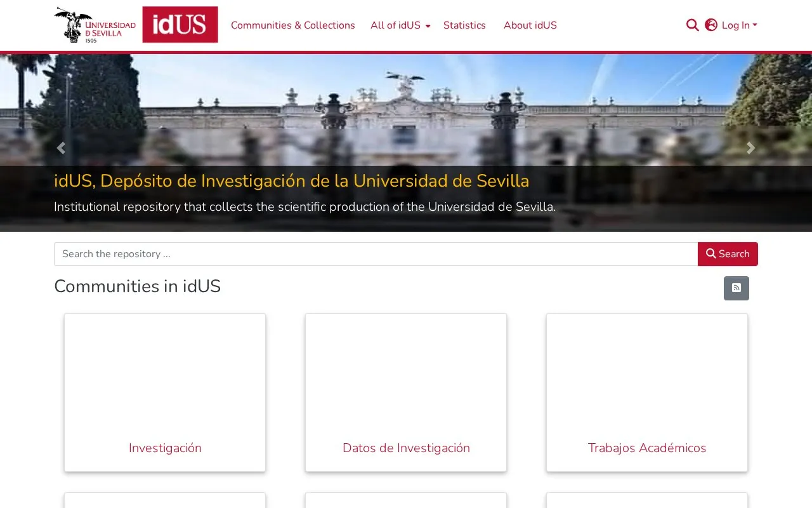Click the Communities in idUS heading
Viewport: 812px width, 508px height.
click(137, 286)
